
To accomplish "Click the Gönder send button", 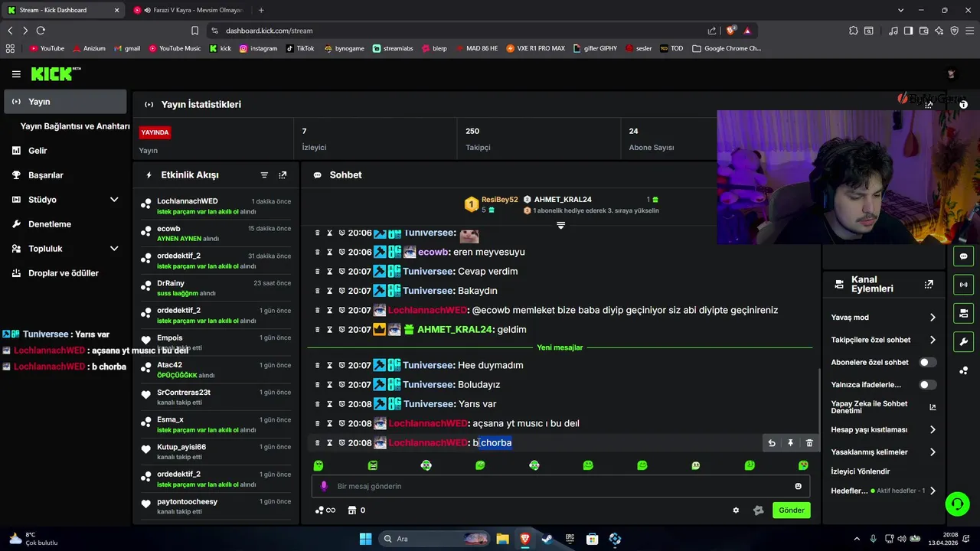I will 791,510.
